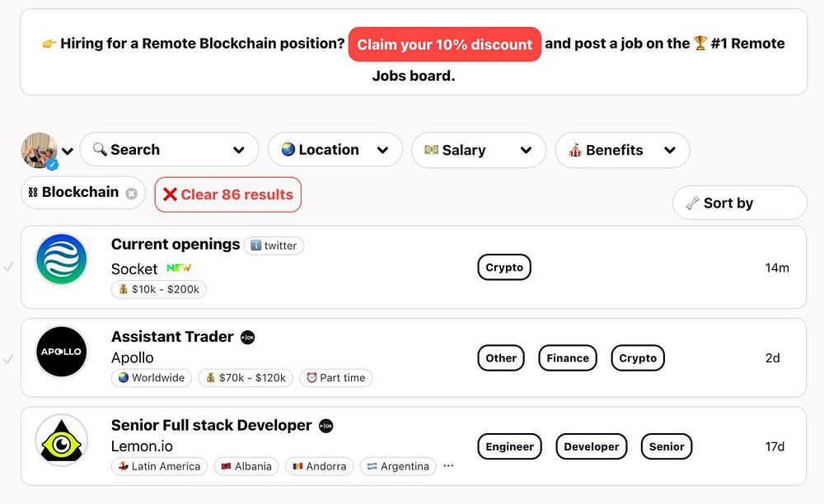Show more Lemon.io locations with ellipsis

(x=448, y=466)
